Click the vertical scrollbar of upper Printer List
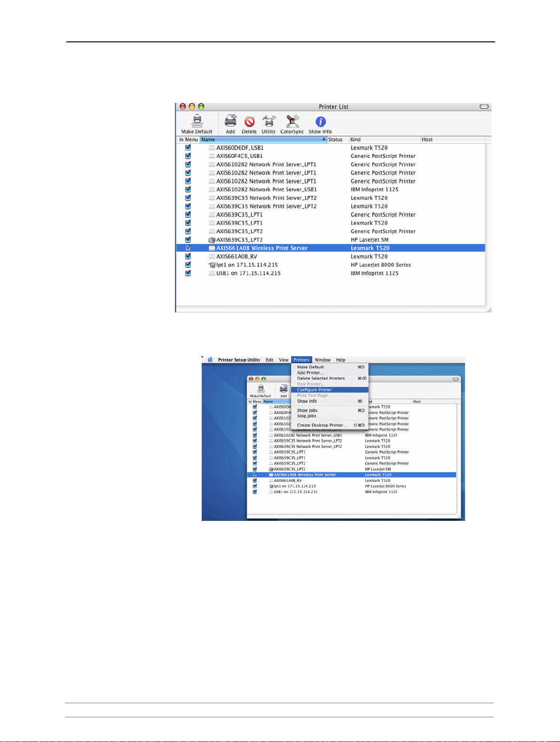 coord(488,224)
